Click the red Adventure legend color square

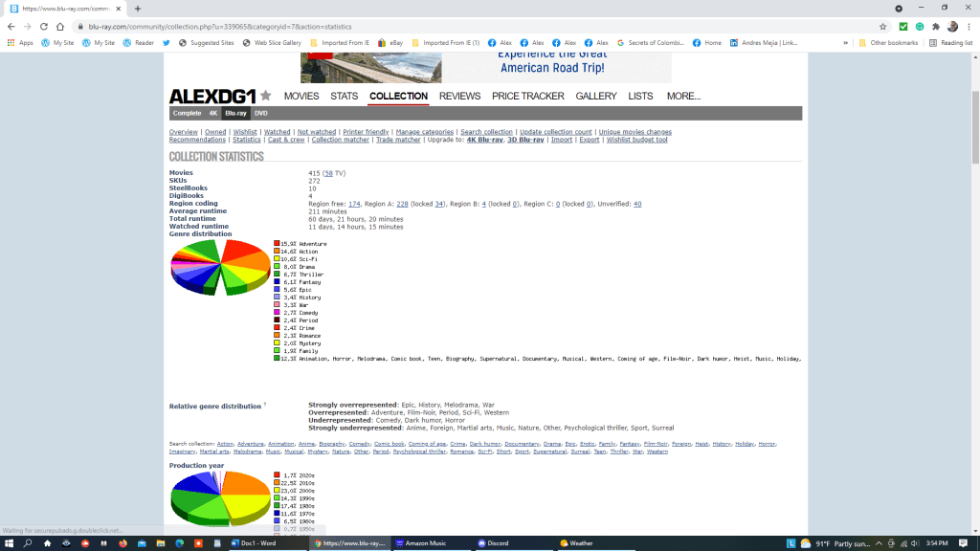277,244
